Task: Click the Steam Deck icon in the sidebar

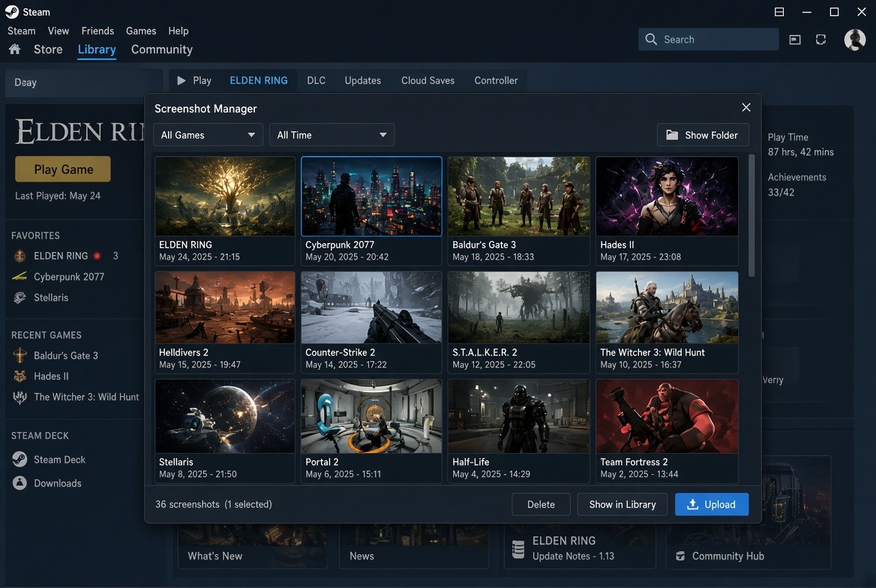Action: 19,460
